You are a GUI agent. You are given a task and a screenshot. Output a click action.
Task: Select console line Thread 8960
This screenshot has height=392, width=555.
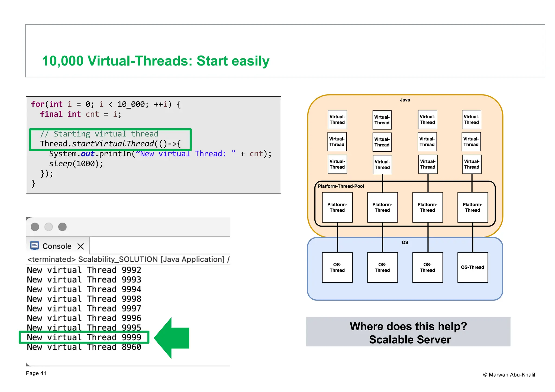[x=84, y=347]
